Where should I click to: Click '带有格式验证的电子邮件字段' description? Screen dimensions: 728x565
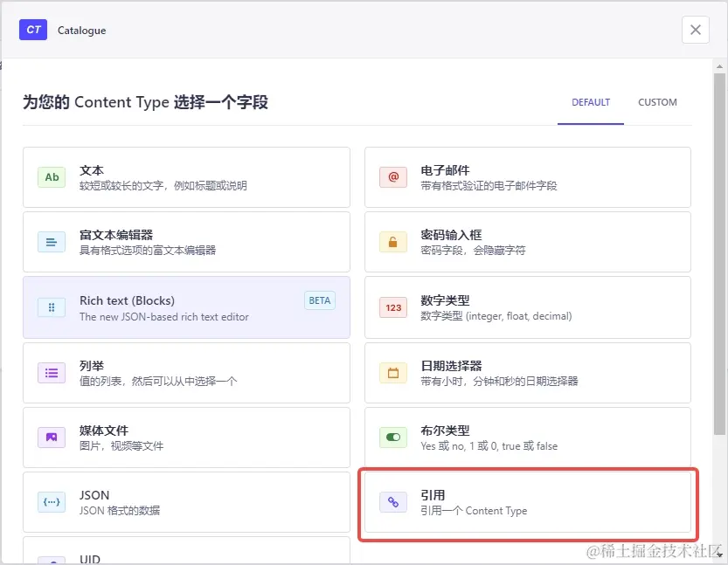489,185
